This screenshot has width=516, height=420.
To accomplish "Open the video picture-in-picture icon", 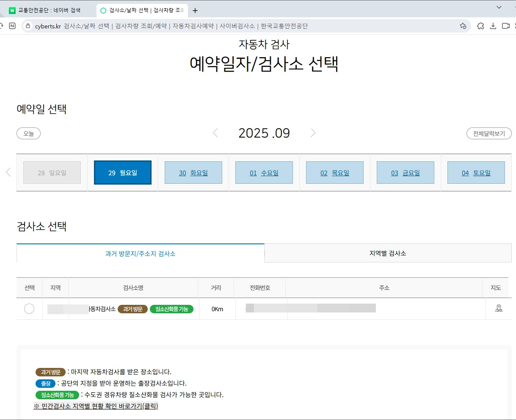I will [x=505, y=26].
